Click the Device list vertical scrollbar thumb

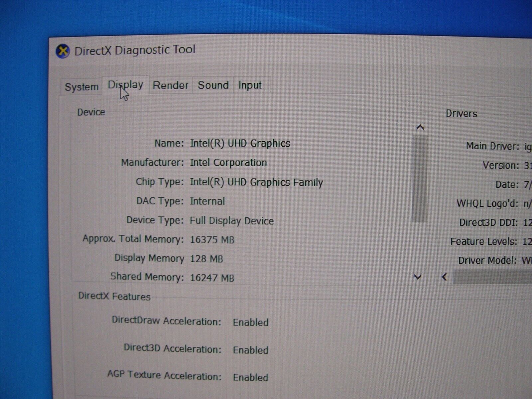point(419,179)
